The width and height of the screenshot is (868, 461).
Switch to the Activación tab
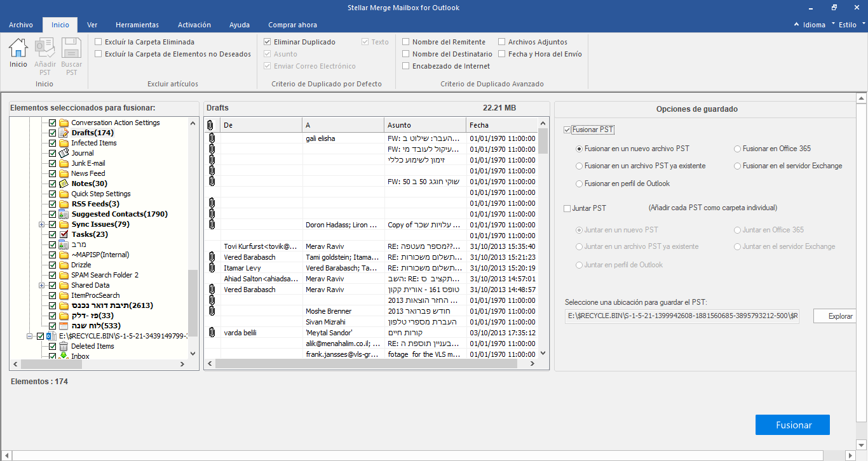pos(194,25)
